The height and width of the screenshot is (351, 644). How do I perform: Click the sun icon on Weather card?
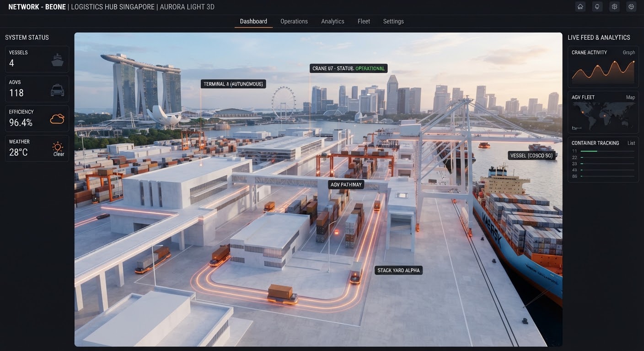coord(58,146)
